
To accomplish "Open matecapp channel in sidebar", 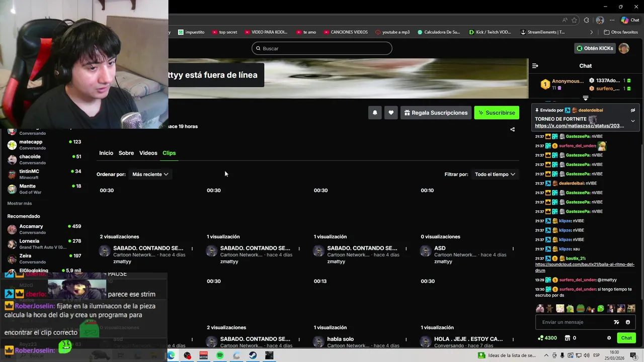I will tap(44, 145).
